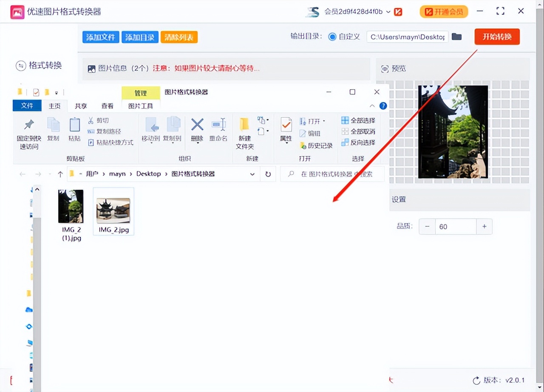Open the 图片工具 ribbon tab

click(141, 106)
